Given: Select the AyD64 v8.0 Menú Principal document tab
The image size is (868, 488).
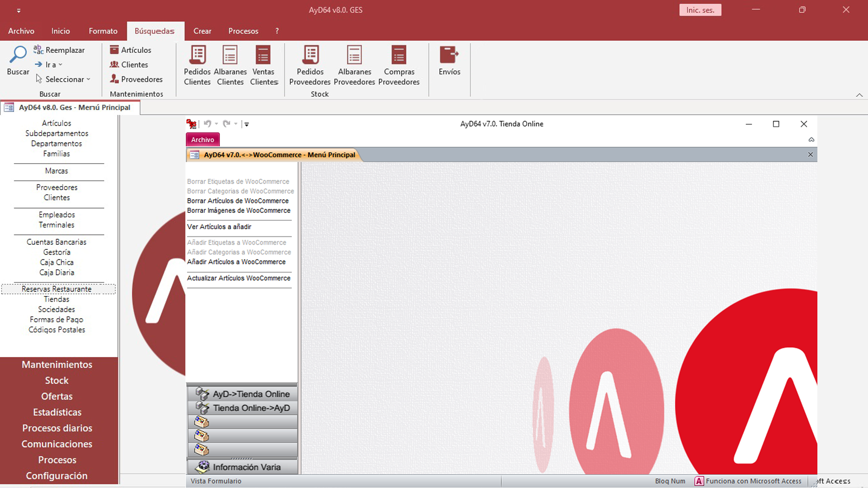Looking at the screenshot, I should tap(70, 108).
